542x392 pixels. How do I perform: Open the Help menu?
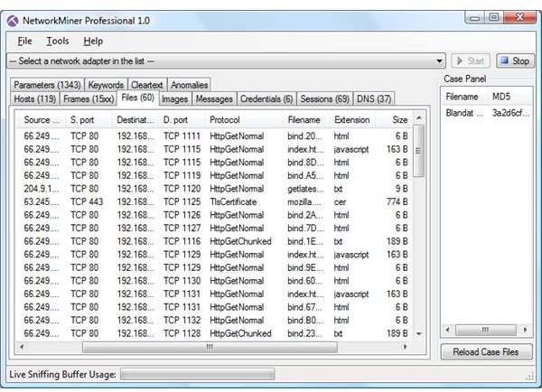pyautogui.click(x=93, y=42)
